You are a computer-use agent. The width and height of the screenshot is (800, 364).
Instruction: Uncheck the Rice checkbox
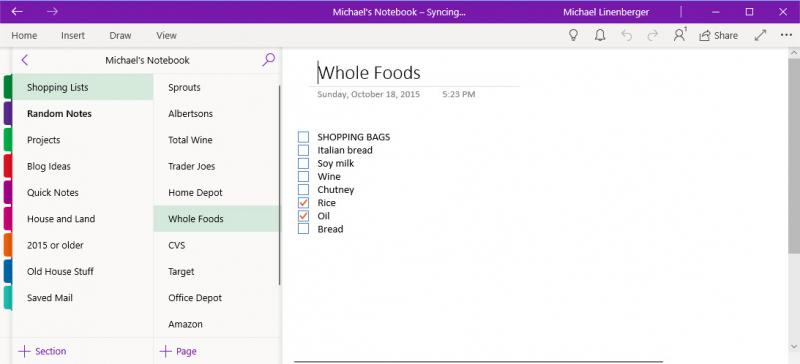tap(304, 203)
